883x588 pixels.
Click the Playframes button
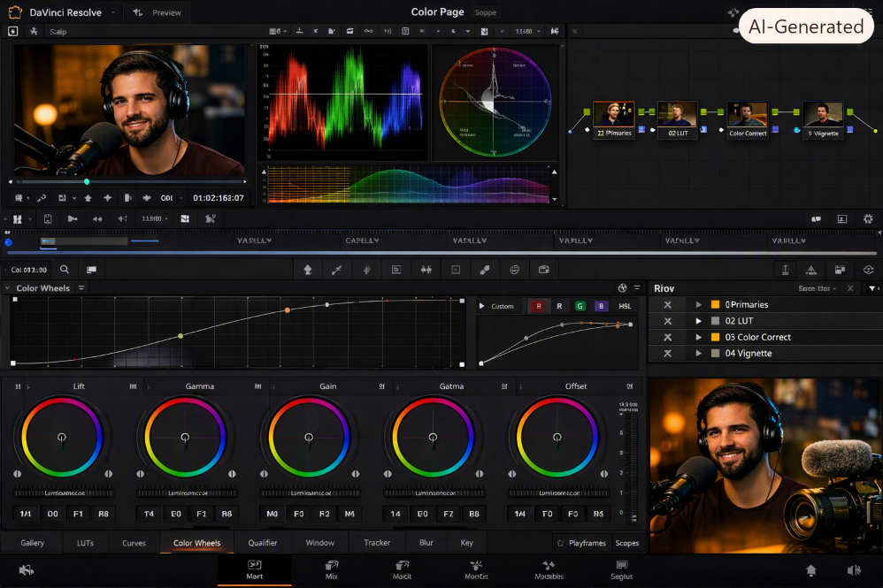click(x=581, y=543)
